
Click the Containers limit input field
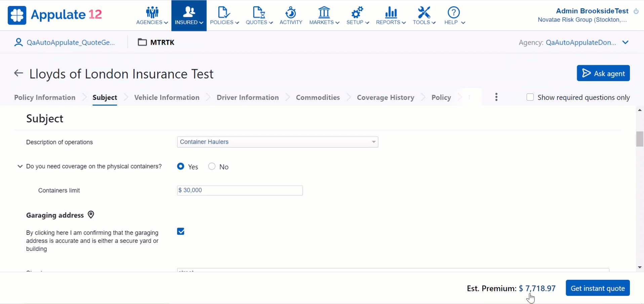click(x=240, y=190)
